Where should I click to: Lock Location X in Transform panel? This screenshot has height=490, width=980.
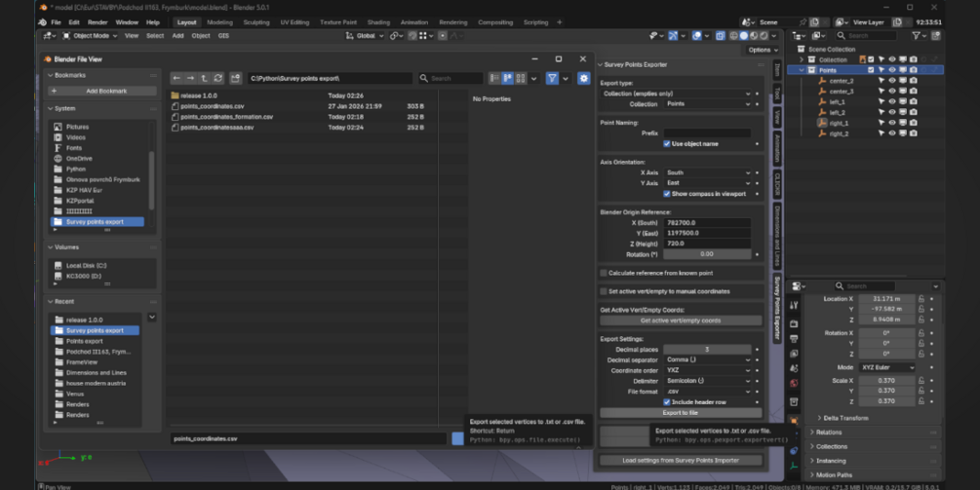921,299
